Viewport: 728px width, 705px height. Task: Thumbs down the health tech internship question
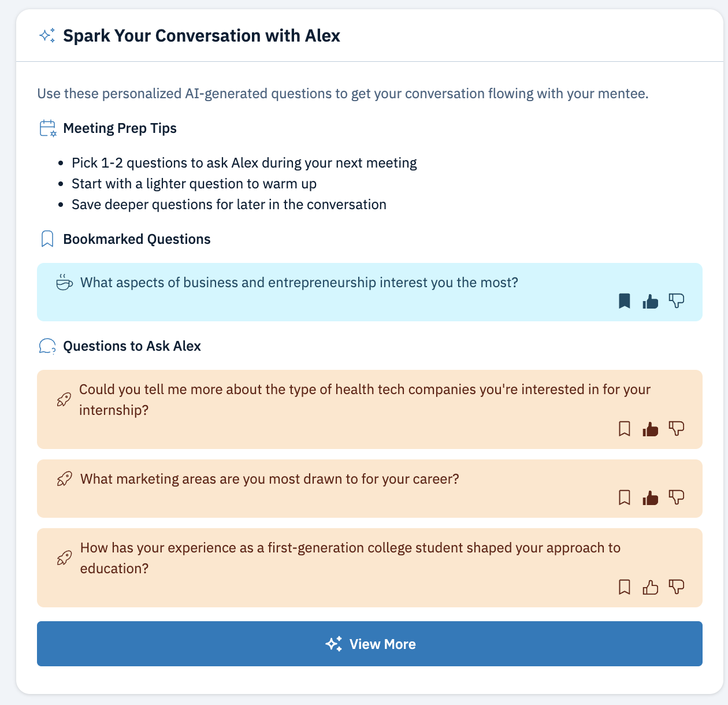677,429
